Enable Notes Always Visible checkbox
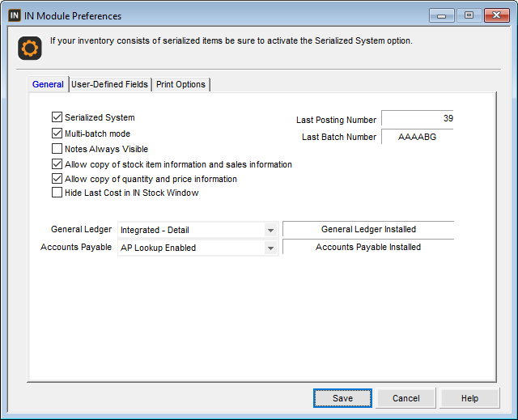This screenshot has height=420, width=518. point(57,149)
